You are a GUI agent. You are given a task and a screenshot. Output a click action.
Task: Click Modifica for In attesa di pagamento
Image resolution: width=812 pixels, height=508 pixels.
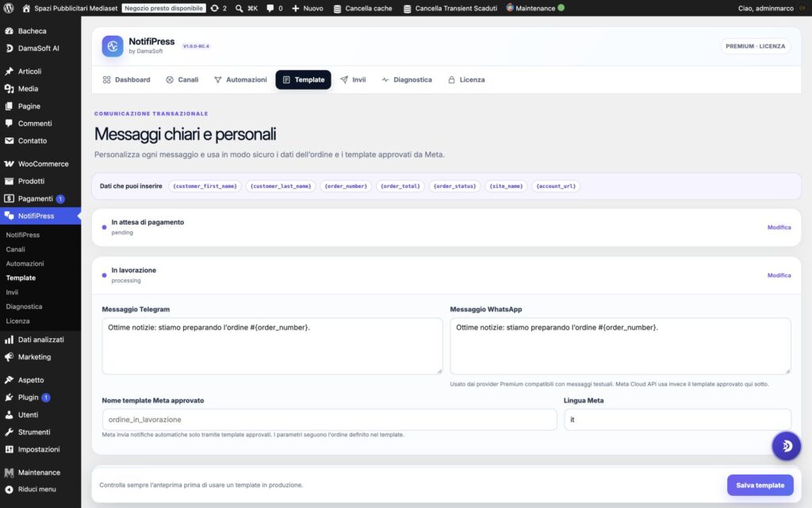779,227
